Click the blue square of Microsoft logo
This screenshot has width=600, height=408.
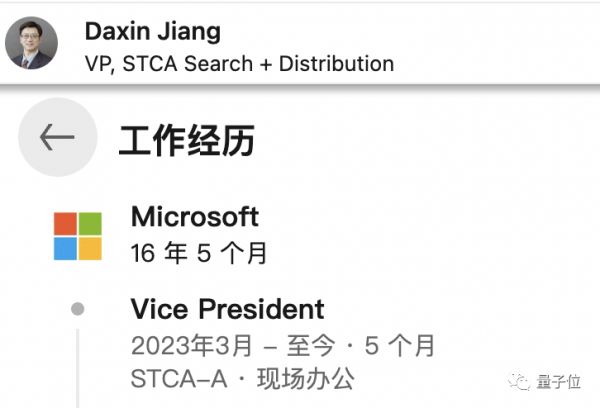click(x=65, y=248)
